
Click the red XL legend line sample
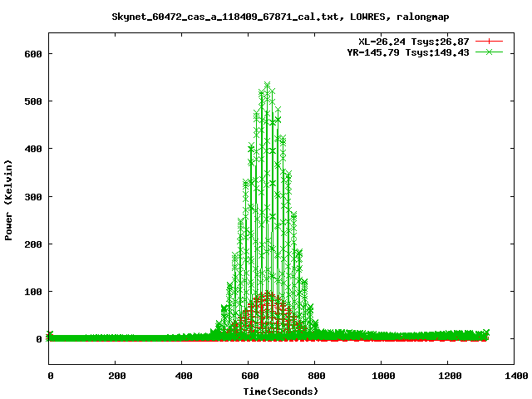[x=489, y=42]
